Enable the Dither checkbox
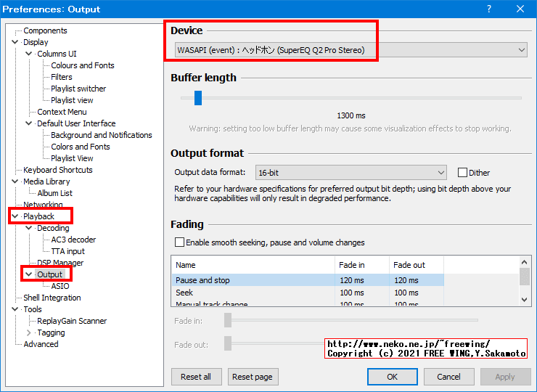Screen dimensions: 537x392 click(462, 173)
